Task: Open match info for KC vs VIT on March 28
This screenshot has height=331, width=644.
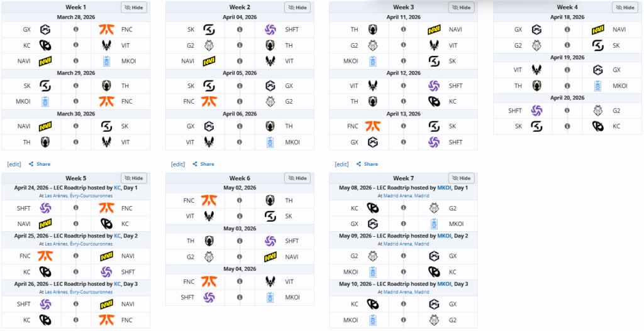Action: click(75, 45)
